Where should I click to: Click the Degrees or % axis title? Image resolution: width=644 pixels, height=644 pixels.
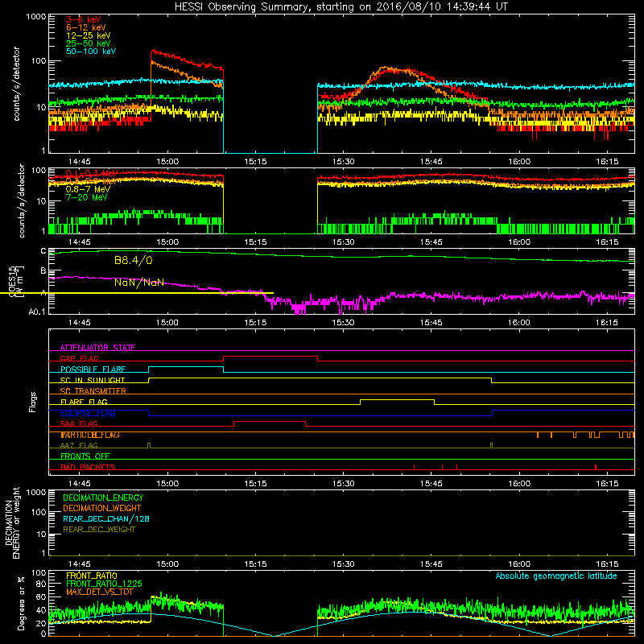click(x=21, y=603)
